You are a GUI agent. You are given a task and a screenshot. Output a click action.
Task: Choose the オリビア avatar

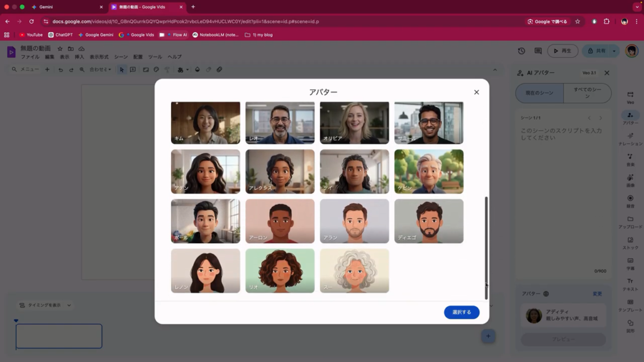pos(354,123)
